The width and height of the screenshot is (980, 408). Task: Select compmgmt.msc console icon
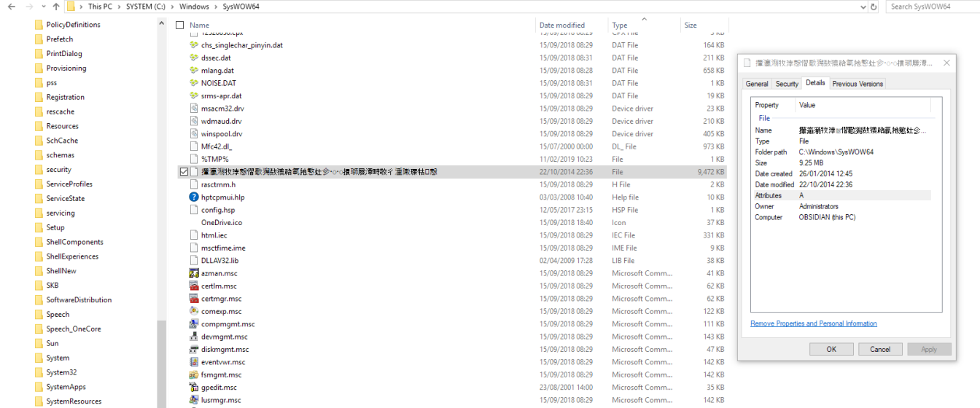(x=194, y=323)
